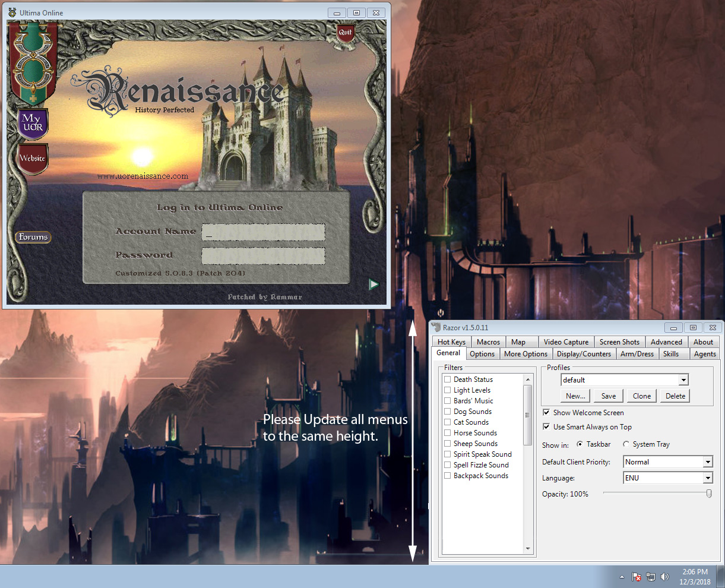The image size is (725, 588).
Task: Uncheck Show Welcome Screen
Action: [546, 412]
